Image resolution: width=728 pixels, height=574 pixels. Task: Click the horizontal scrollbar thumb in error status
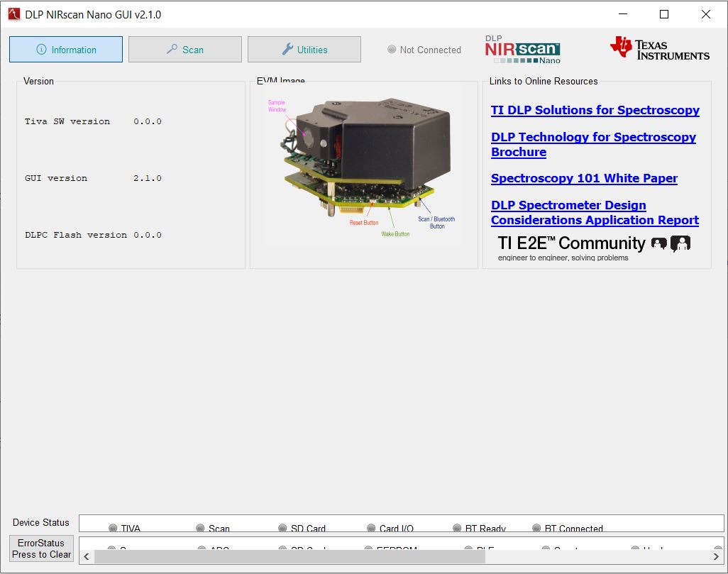[289, 556]
